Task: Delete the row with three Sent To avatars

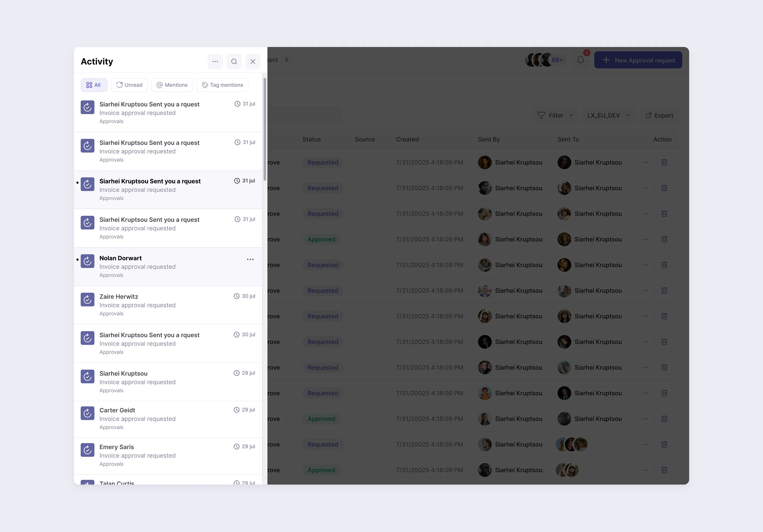Action: point(664,444)
